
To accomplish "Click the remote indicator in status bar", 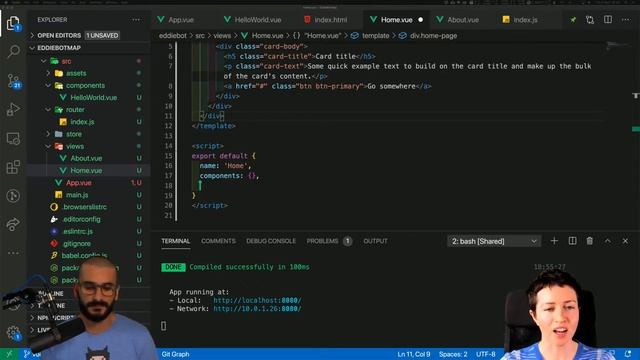I will (x=9, y=354).
